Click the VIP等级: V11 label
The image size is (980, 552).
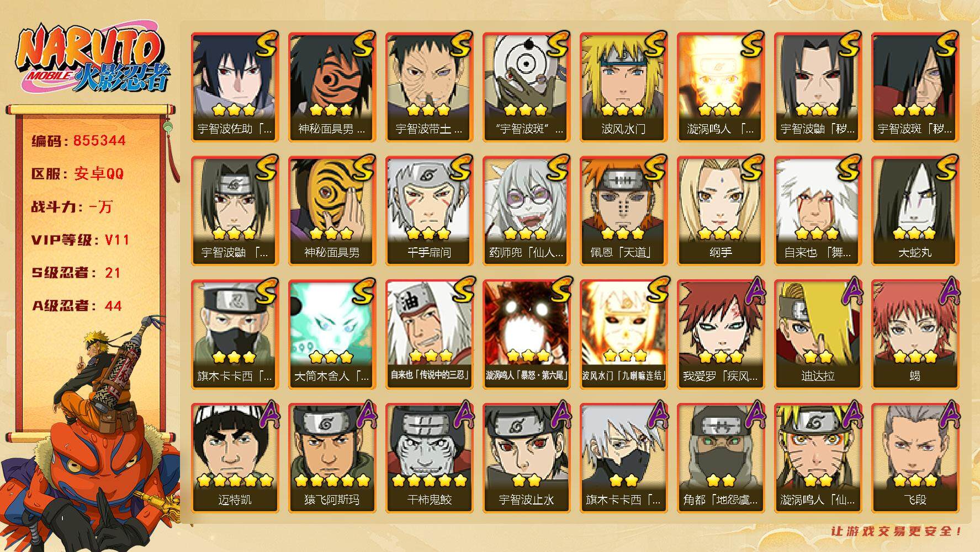point(81,240)
